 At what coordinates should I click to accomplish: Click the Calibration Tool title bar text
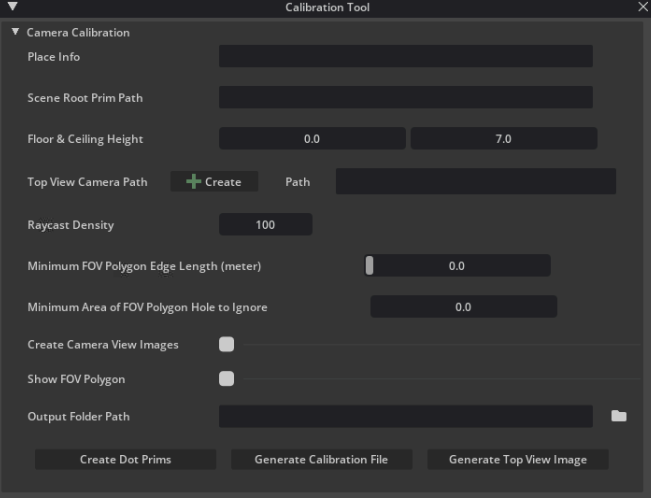(326, 8)
